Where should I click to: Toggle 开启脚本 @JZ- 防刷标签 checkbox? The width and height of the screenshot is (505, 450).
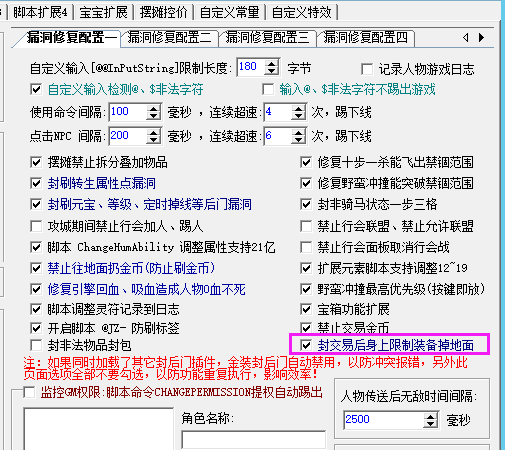tap(36, 328)
